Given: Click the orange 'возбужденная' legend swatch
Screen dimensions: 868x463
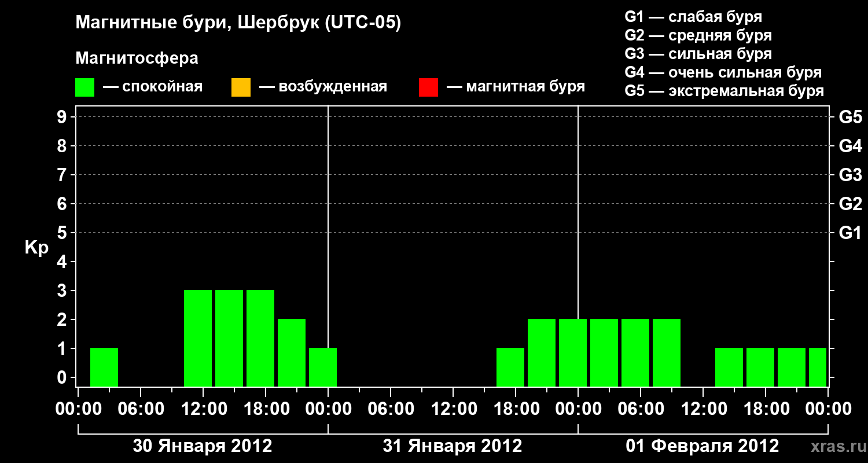Looking at the screenshot, I should point(241,87).
